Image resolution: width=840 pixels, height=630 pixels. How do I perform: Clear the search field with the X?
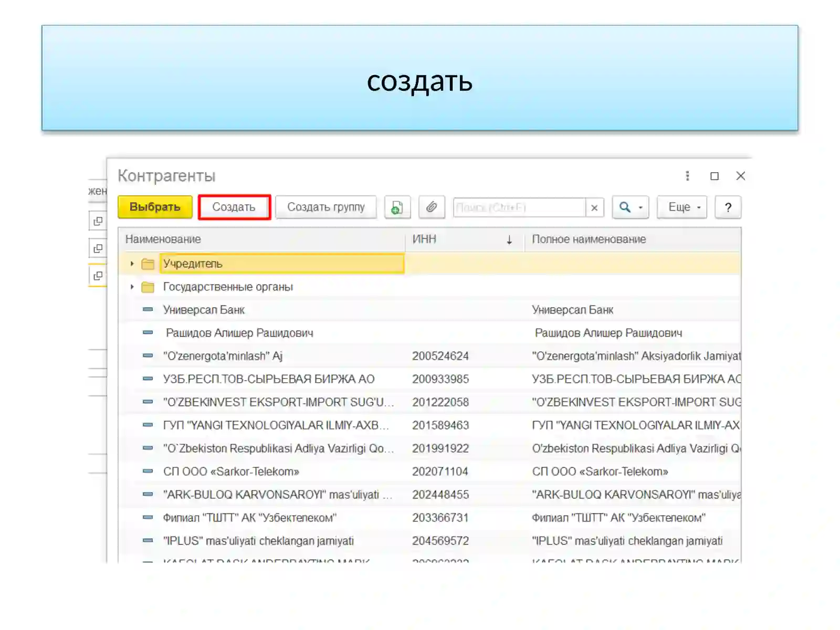click(x=594, y=208)
